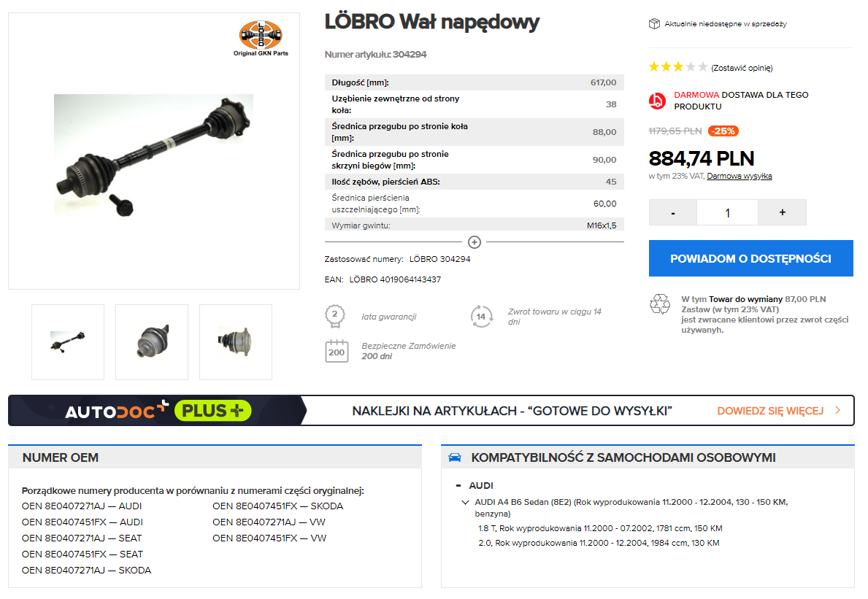The width and height of the screenshot is (868, 599).
Task: Click the POWIADOM O DOSTĘPNOŚCI button
Action: [x=750, y=258]
